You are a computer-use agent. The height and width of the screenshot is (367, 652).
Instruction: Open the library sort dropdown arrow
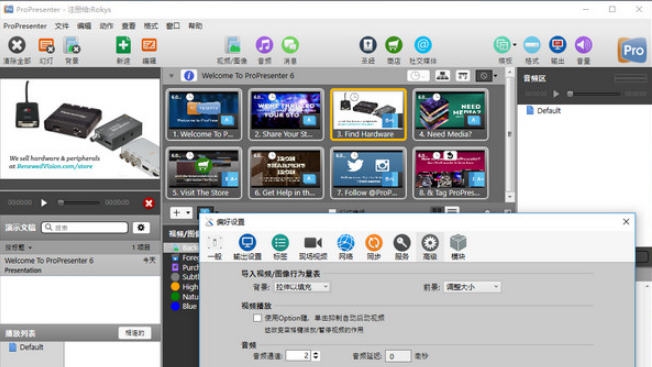coord(30,248)
